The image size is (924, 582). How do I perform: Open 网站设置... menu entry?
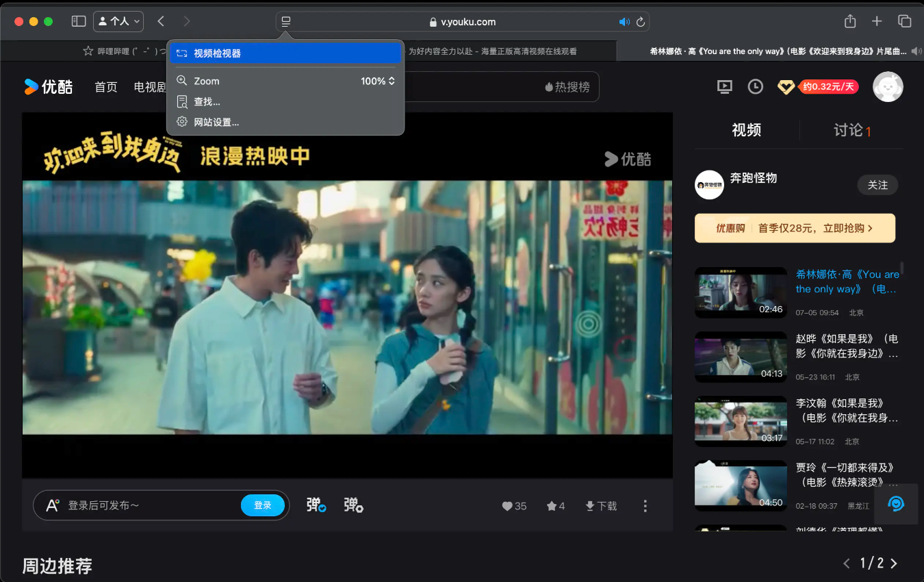[285, 122]
